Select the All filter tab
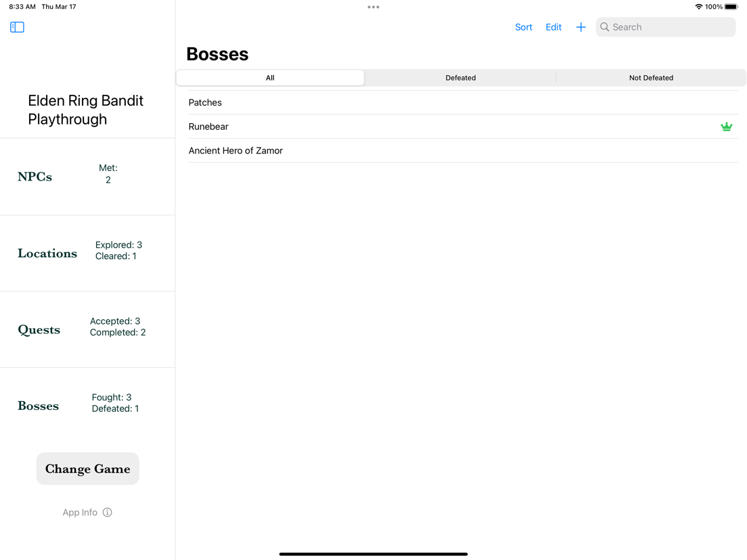747x560 pixels. point(270,78)
